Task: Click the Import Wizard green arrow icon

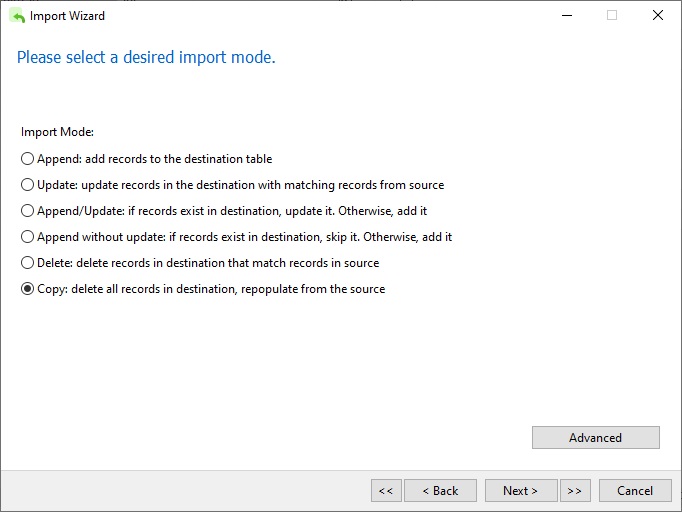Action: pos(17,16)
